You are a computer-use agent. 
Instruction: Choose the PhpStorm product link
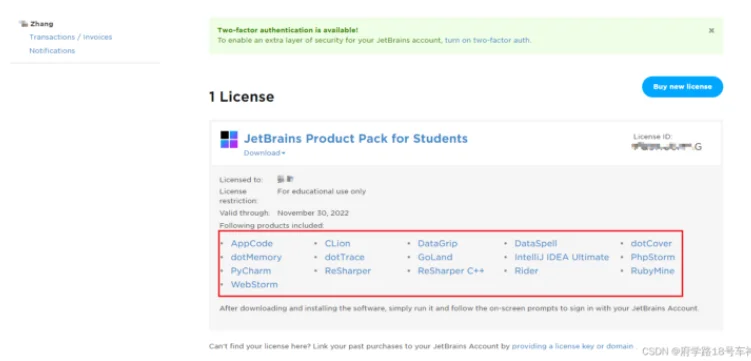point(652,257)
